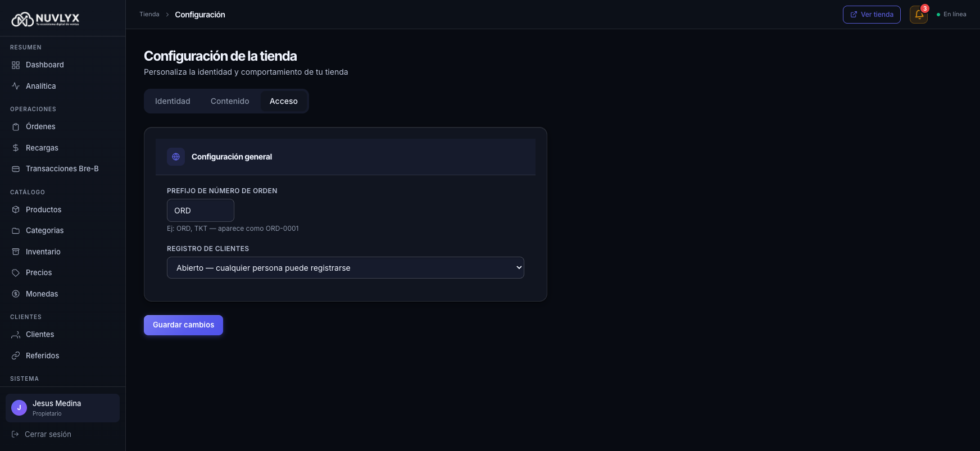Click the globe icon beside Configuración general

pos(176,157)
